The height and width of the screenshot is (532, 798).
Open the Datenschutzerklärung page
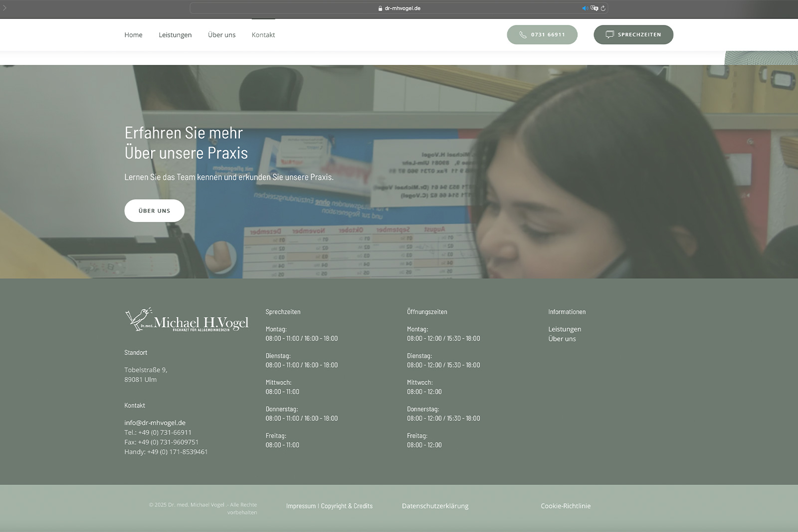pos(435,506)
